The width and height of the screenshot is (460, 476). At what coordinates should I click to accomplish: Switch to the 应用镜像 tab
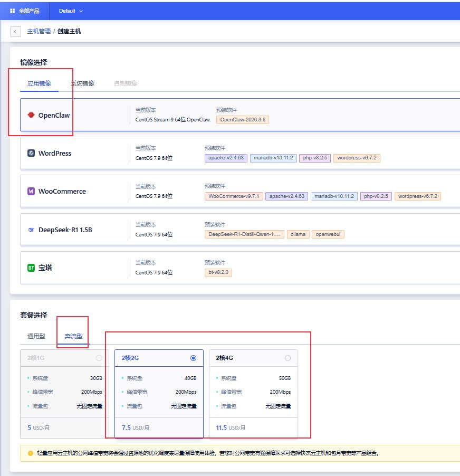click(x=39, y=83)
